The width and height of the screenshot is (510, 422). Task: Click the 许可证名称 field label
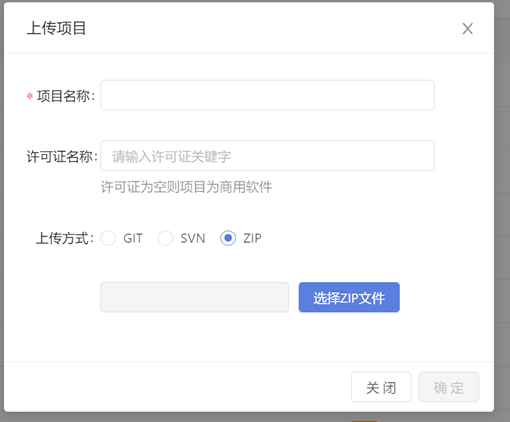tap(62, 156)
